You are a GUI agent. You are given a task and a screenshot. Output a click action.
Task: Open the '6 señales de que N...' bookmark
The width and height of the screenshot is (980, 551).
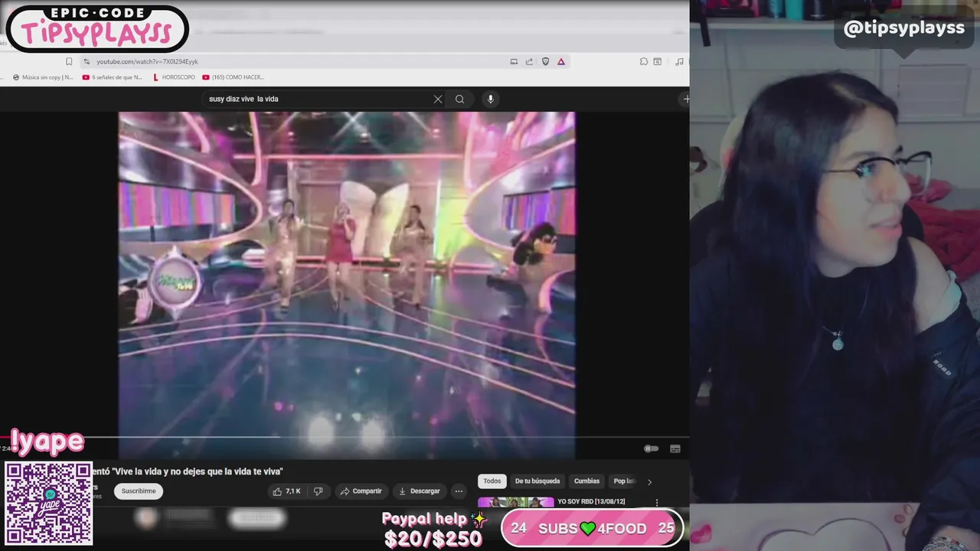pos(112,77)
